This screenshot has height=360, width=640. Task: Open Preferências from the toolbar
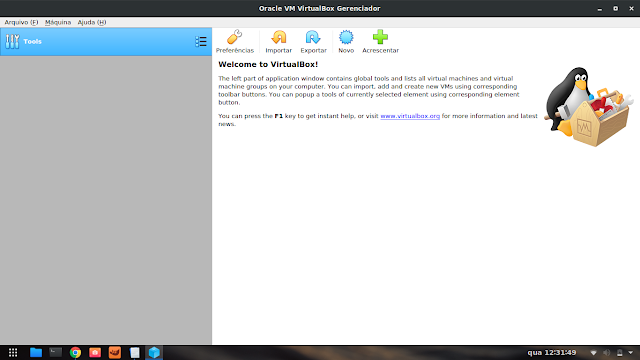[235, 41]
